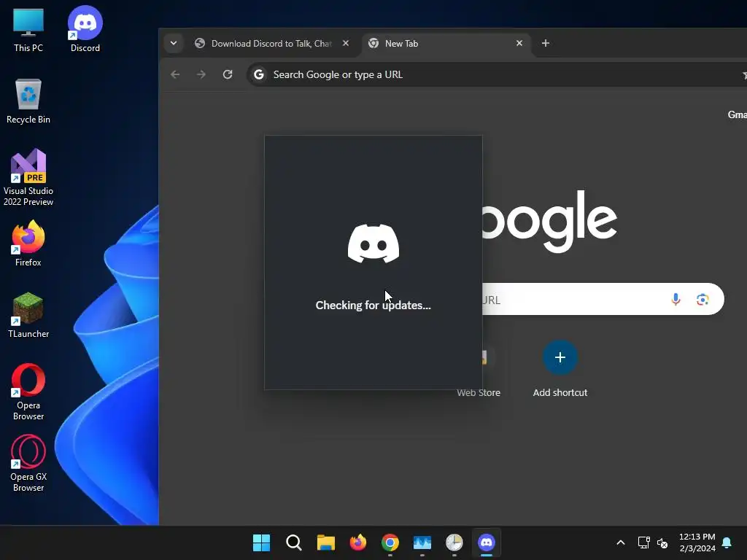This screenshot has width=747, height=560.
Task: Open network status tray icon
Action: tap(643, 542)
